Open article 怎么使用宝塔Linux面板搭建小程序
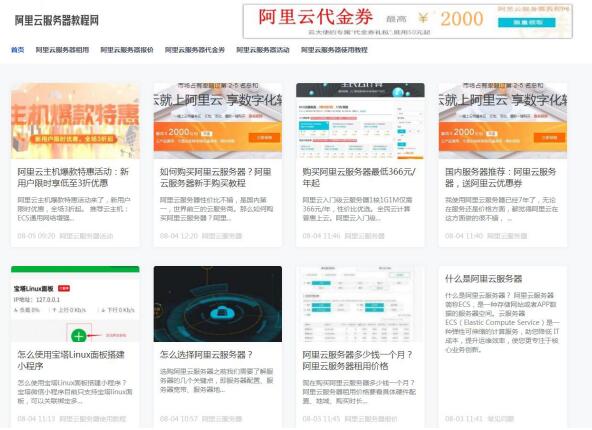Viewport: 592px width, 430px height. (x=71, y=360)
